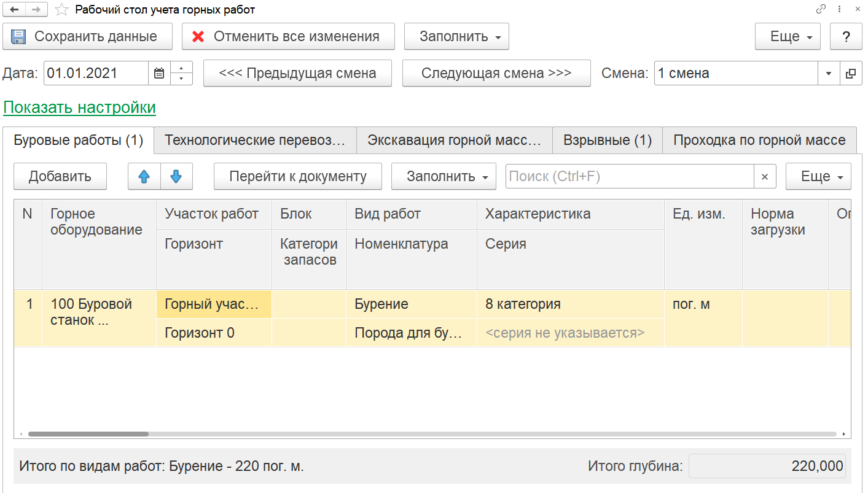Open the vertical three-dot menu
868x493 pixels.
[839, 10]
